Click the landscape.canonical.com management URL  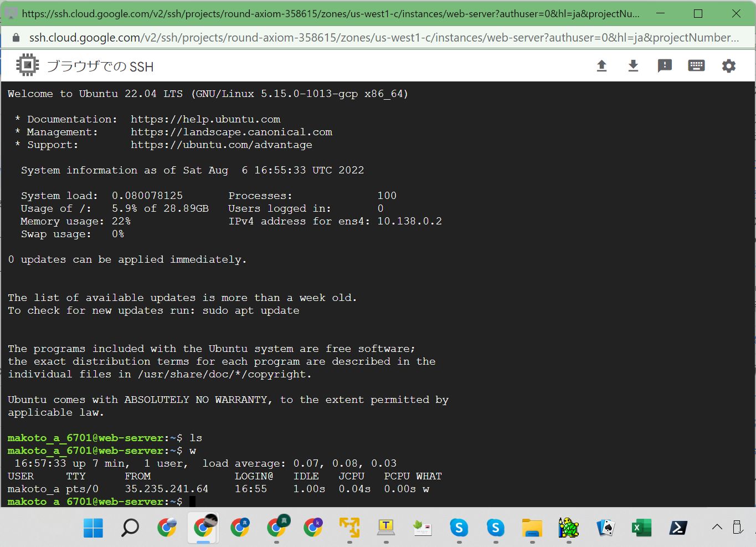tap(232, 132)
